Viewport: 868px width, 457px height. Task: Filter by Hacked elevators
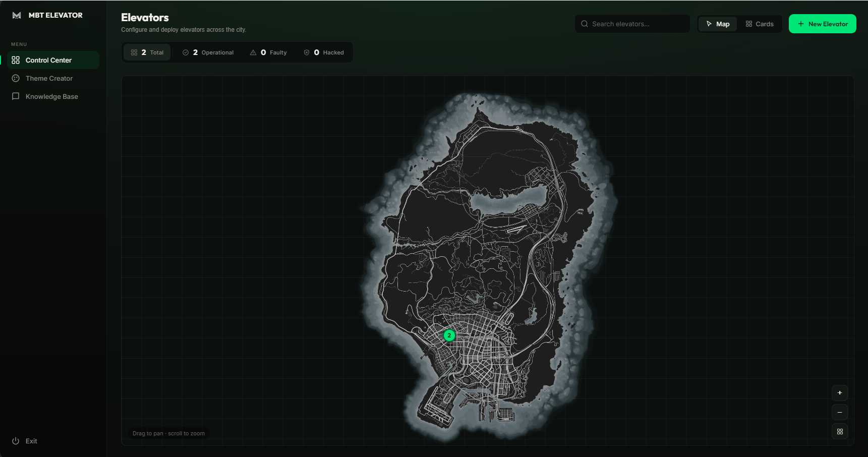(324, 52)
